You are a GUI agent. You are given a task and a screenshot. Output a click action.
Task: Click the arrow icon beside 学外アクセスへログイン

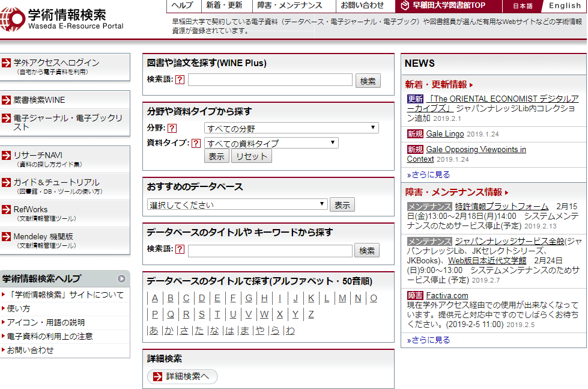point(7,63)
